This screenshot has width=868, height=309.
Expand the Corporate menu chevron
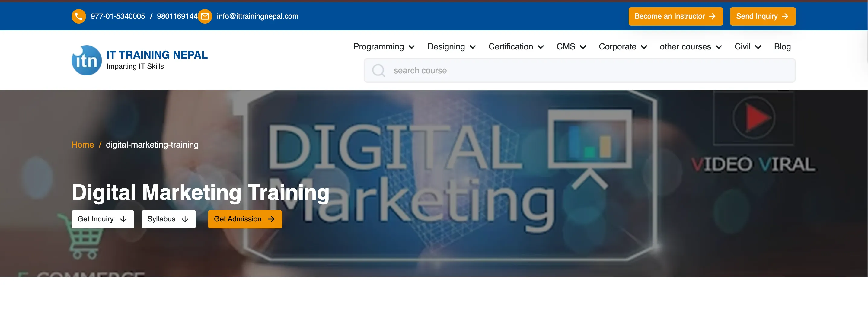tap(644, 47)
